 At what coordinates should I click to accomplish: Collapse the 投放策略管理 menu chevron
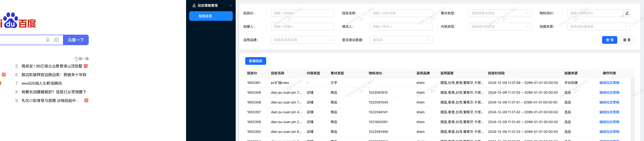230,5
